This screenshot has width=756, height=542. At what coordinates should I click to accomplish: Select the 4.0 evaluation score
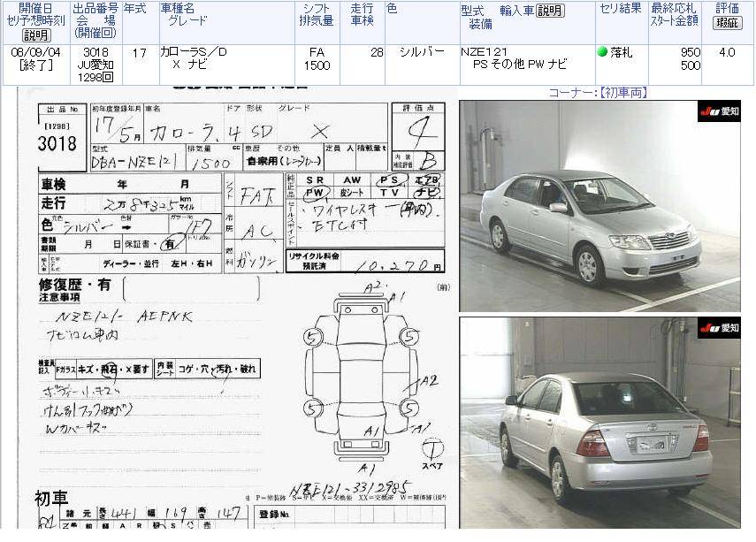[727, 52]
